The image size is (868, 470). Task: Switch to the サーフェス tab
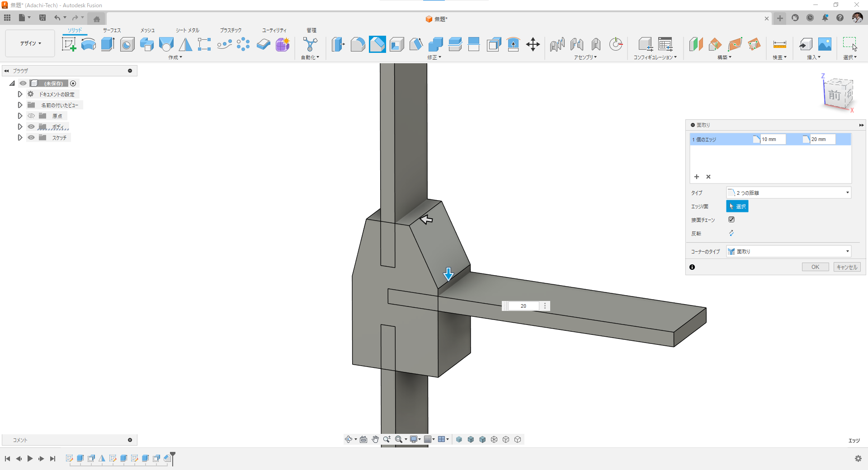(x=112, y=30)
